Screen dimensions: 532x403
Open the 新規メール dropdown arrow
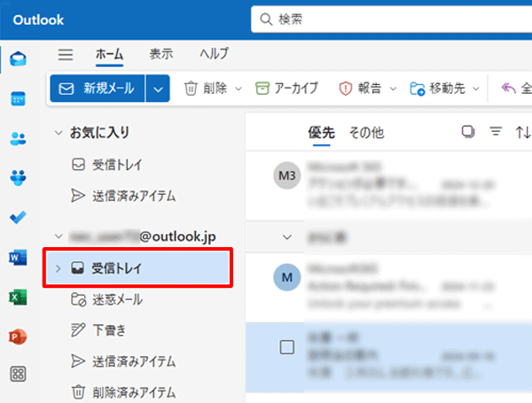158,89
